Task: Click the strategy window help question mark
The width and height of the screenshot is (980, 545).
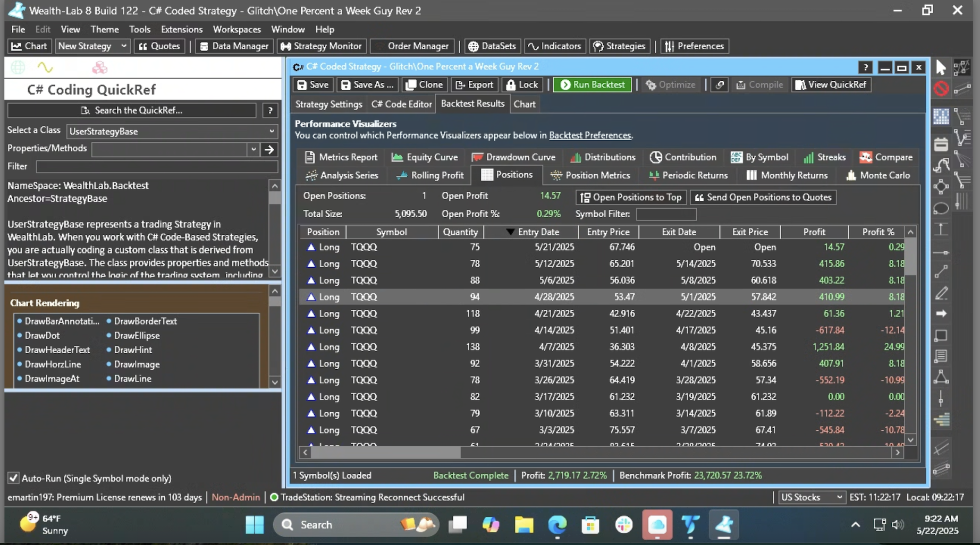Action: click(866, 67)
